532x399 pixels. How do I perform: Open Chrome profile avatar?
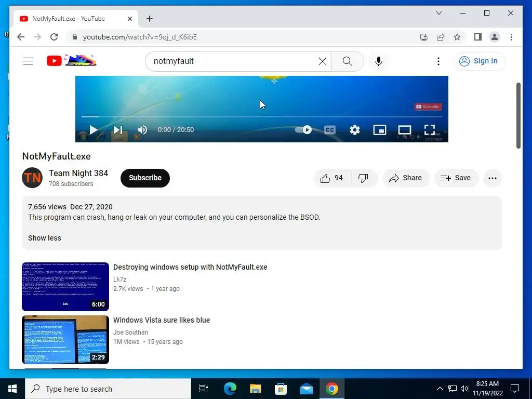(x=495, y=37)
